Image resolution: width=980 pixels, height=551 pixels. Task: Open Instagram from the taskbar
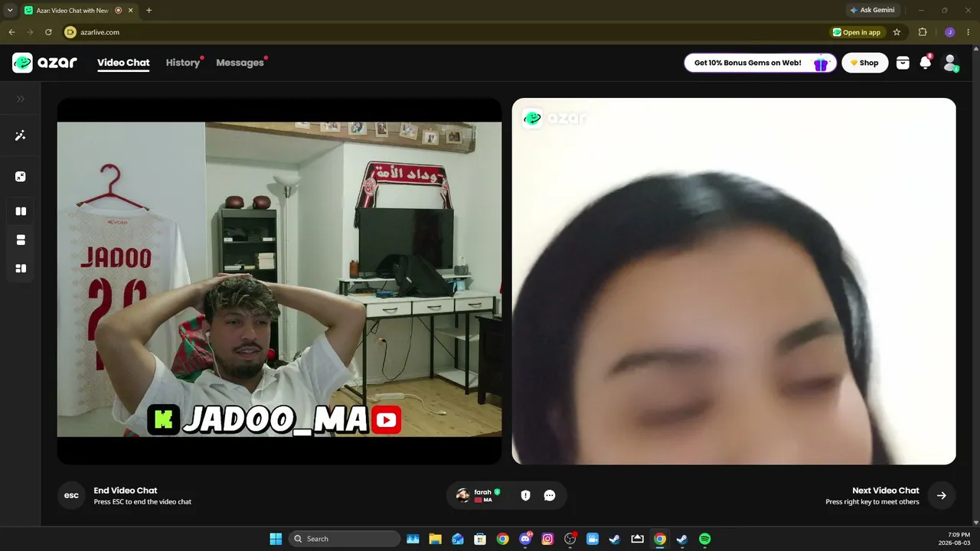pyautogui.click(x=547, y=539)
